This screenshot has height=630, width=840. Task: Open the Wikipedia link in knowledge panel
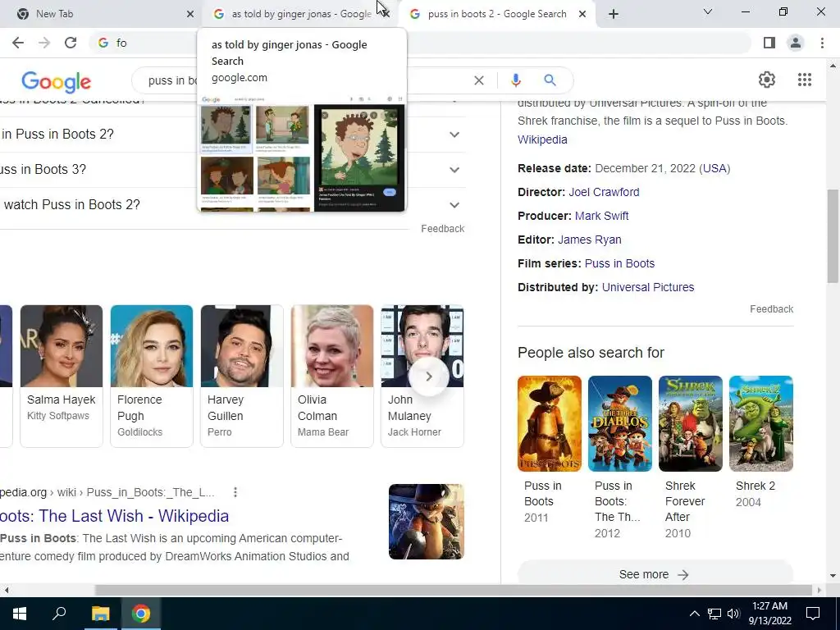542,139
